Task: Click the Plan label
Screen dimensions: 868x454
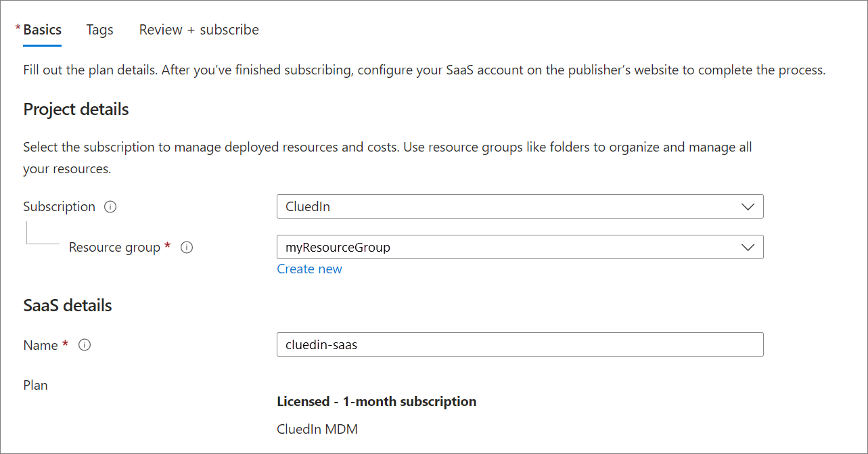Action: coord(35,386)
